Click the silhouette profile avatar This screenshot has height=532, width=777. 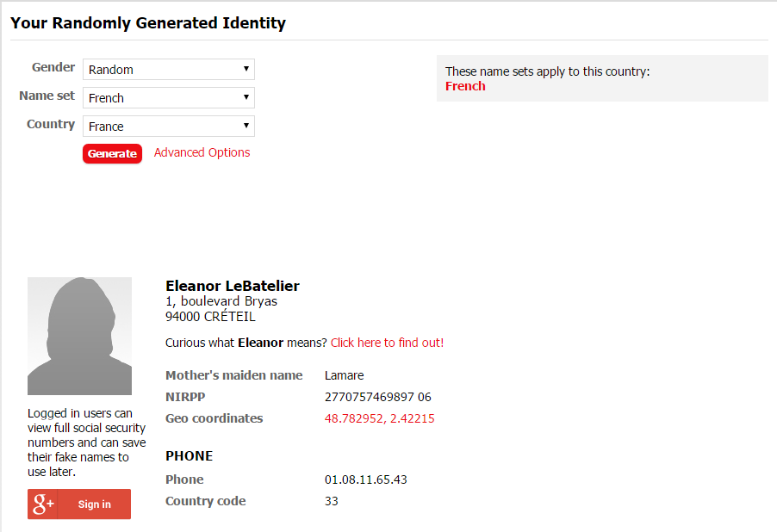[x=79, y=336]
